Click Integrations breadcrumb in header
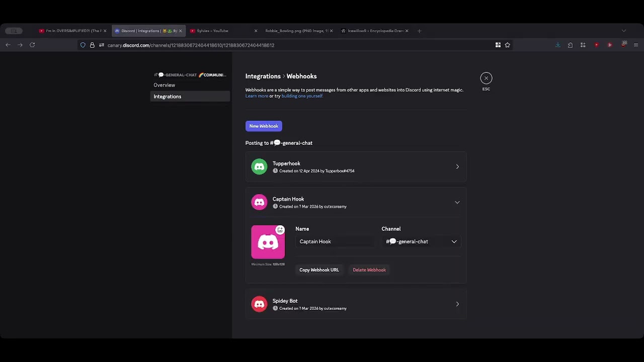 click(x=263, y=76)
